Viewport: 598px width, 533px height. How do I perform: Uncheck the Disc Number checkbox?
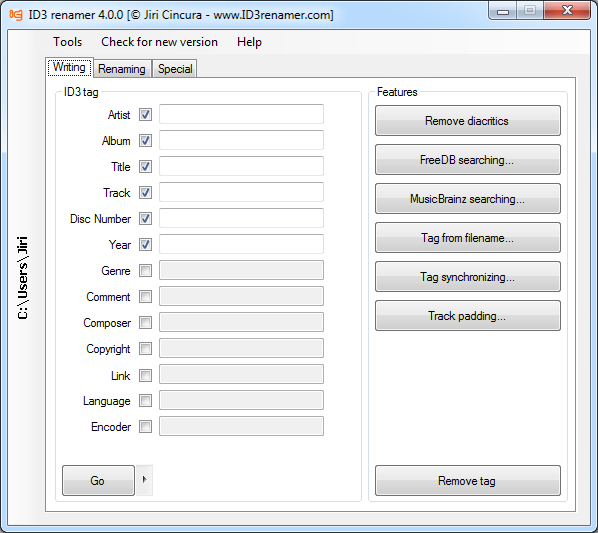point(145,218)
